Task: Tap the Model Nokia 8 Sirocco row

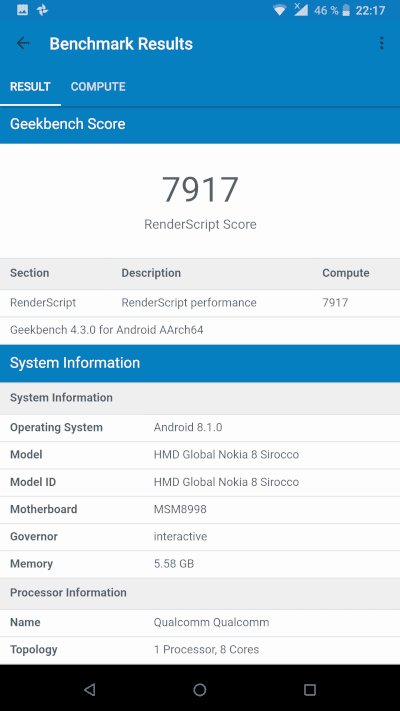Action: tap(200, 455)
